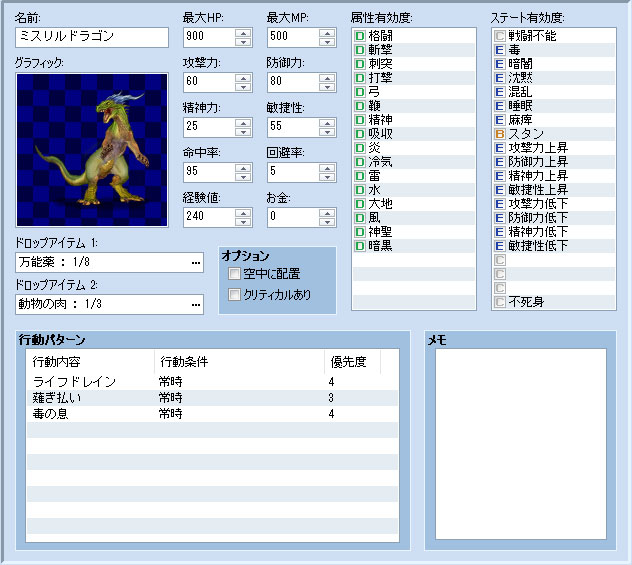
Task: Increase 最大HP with the up arrow
Action: (x=242, y=33)
